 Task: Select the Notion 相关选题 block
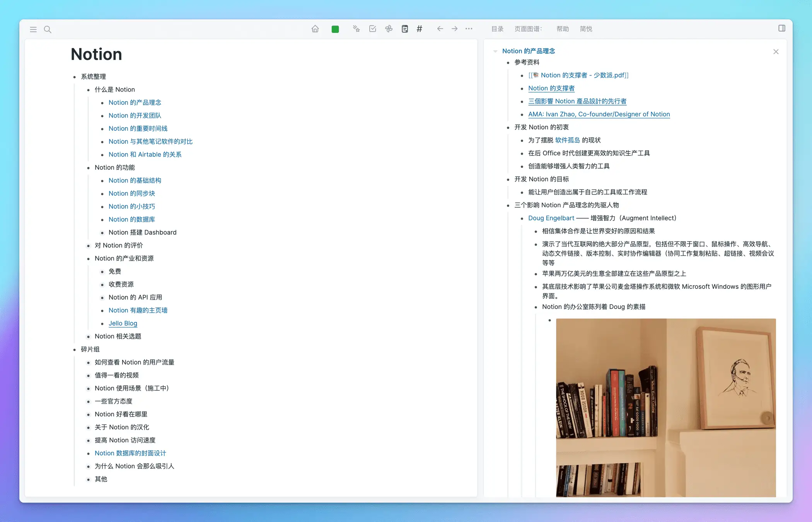coord(118,336)
